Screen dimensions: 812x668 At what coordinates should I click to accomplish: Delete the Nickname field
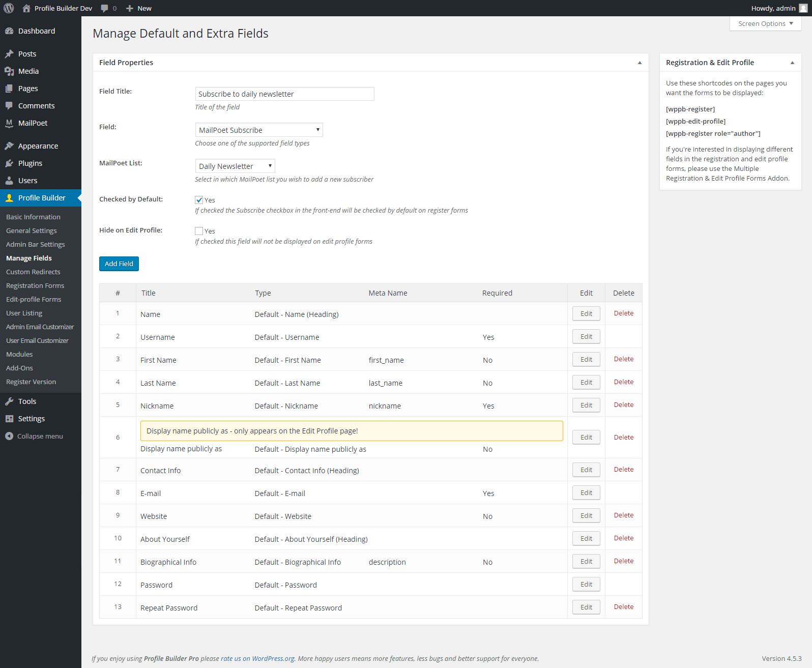(624, 405)
